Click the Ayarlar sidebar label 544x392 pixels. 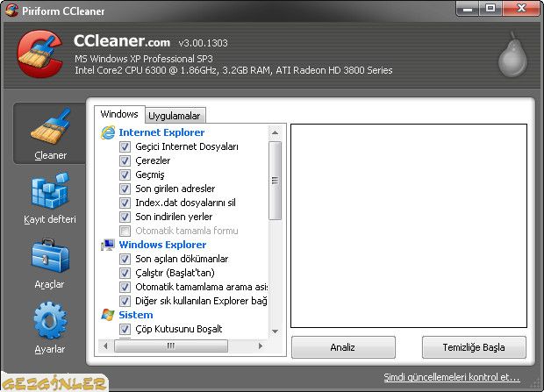50,349
